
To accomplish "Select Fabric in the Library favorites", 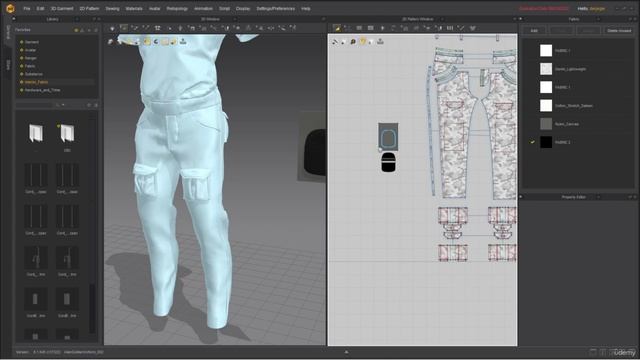I will (x=30, y=66).
